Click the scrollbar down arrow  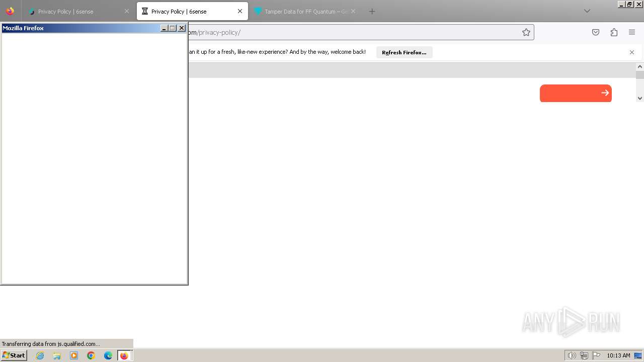click(640, 98)
